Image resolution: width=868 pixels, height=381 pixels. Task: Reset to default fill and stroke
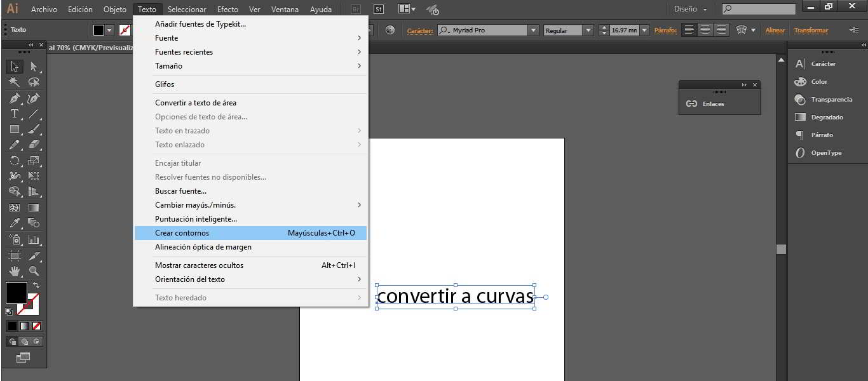point(9,312)
